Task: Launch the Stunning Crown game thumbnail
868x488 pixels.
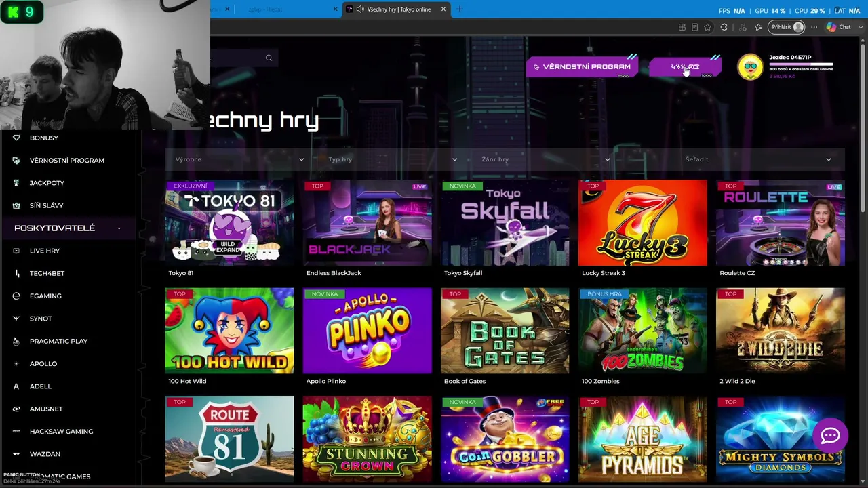Action: point(367,439)
